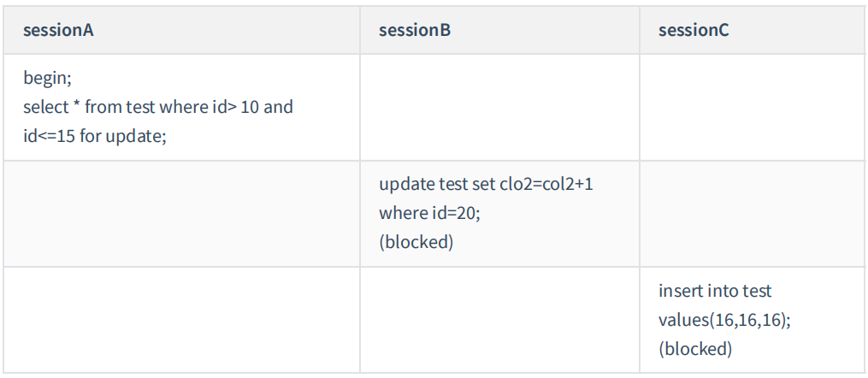
Task: Click the sessionC column header
Action: coord(694,30)
